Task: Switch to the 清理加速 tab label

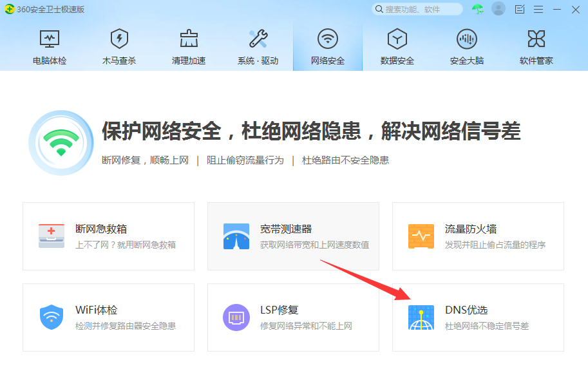Action: 189,61
